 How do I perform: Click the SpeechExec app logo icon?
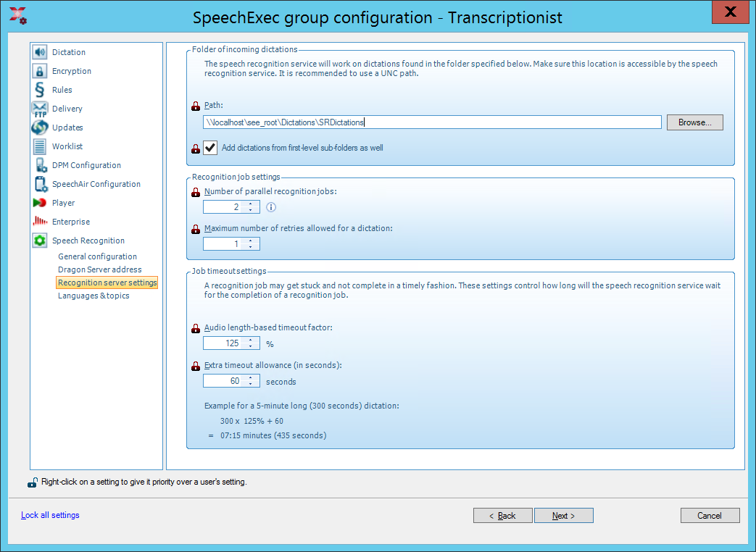tap(18, 15)
